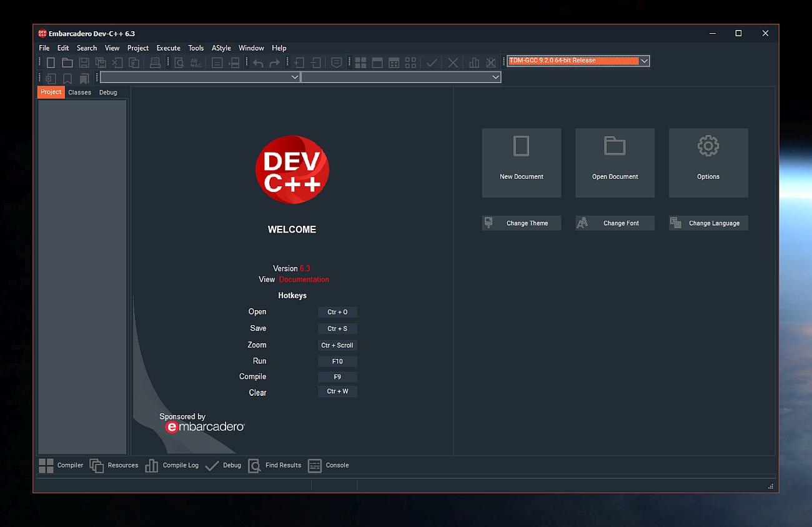Open the View menu
The image size is (812, 527).
(x=112, y=48)
